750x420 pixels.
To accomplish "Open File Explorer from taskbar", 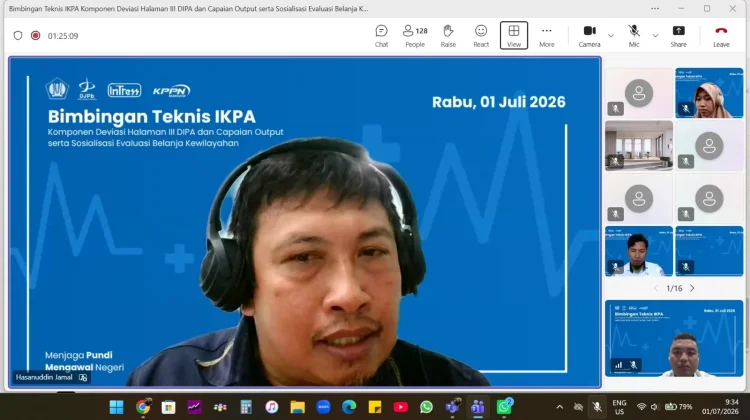I will click(298, 407).
